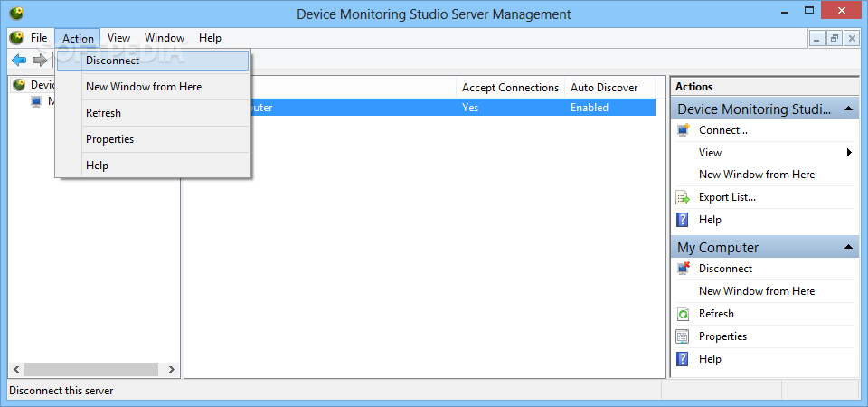Choose Properties in the Action dropdown menu

[x=153, y=139]
